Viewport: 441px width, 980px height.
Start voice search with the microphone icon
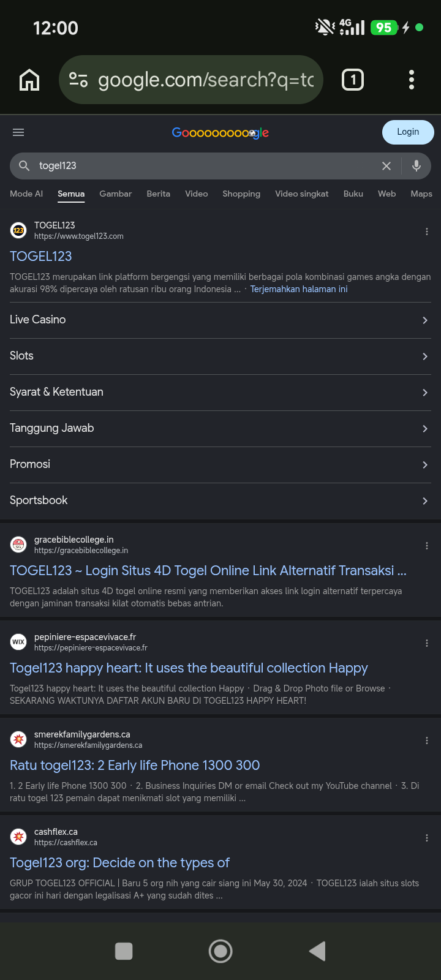[x=417, y=166]
